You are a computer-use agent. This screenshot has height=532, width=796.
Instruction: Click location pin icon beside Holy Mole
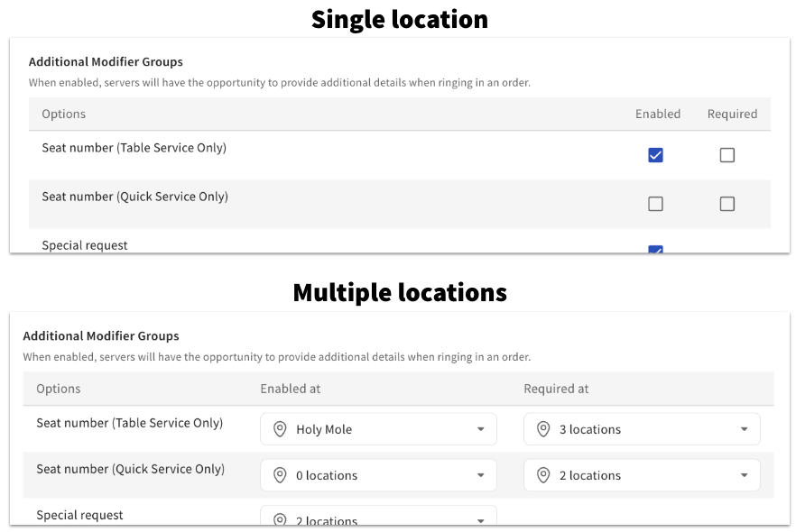coord(280,429)
